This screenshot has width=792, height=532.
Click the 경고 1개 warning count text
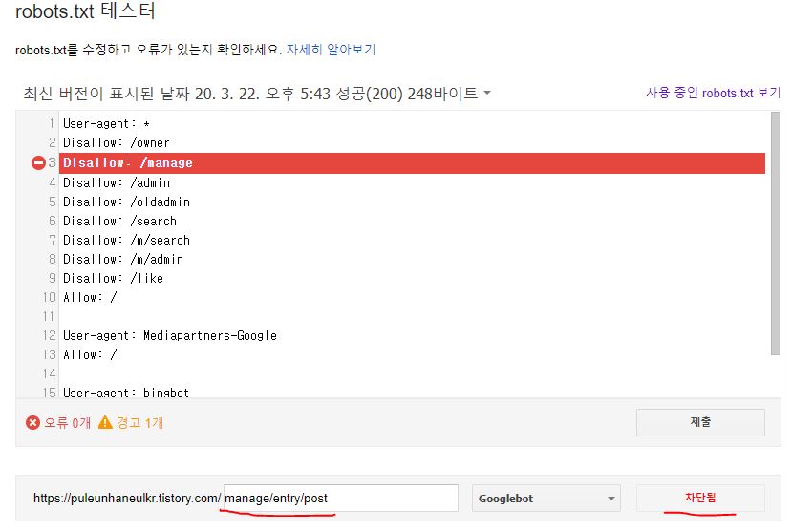coord(139,422)
